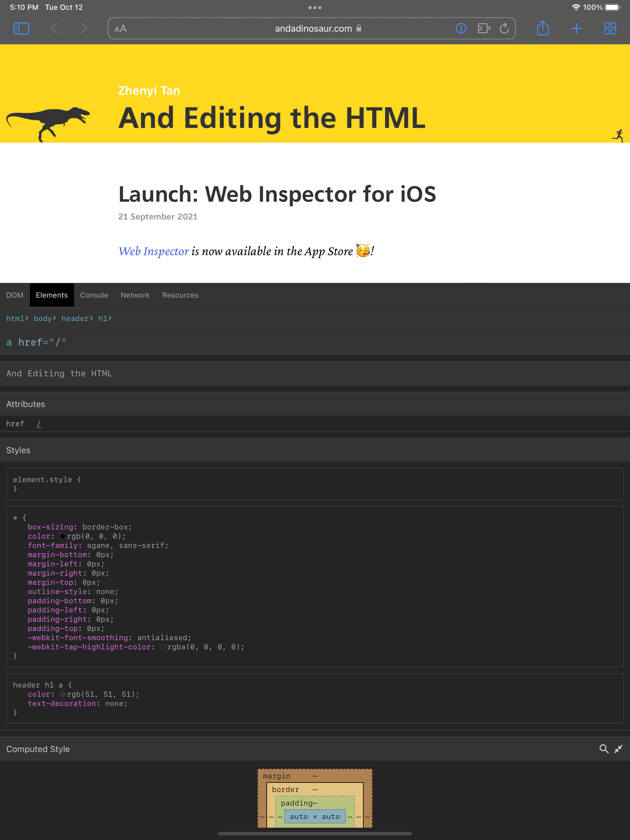Open a new tab

577,28
